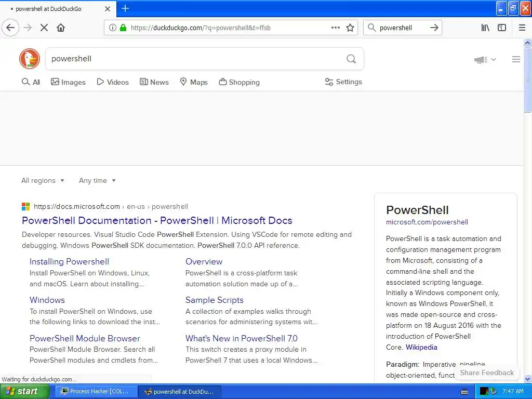Click the browser Forward arrow button
The image size is (532, 399).
[28, 28]
